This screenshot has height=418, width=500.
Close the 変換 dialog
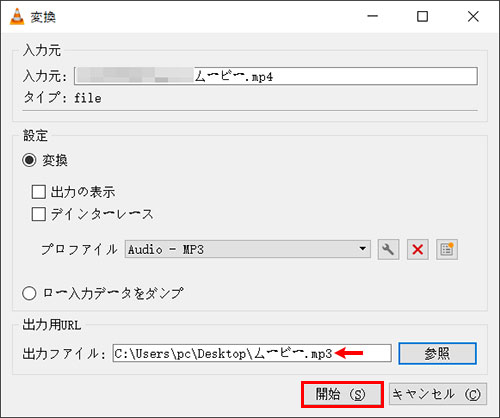click(473, 16)
